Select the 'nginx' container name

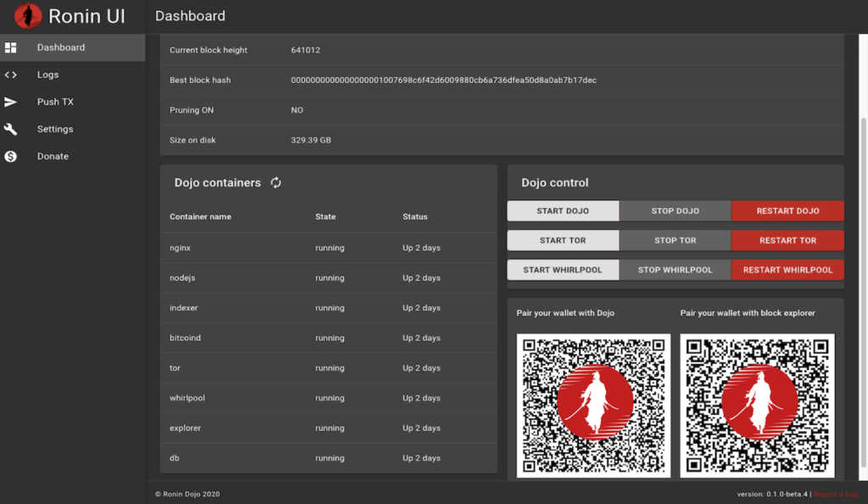[x=180, y=248]
